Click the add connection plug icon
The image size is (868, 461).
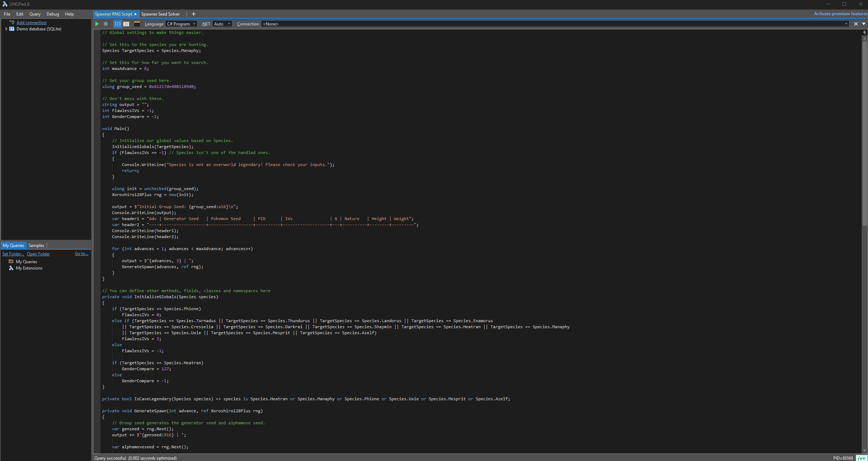tap(12, 22)
